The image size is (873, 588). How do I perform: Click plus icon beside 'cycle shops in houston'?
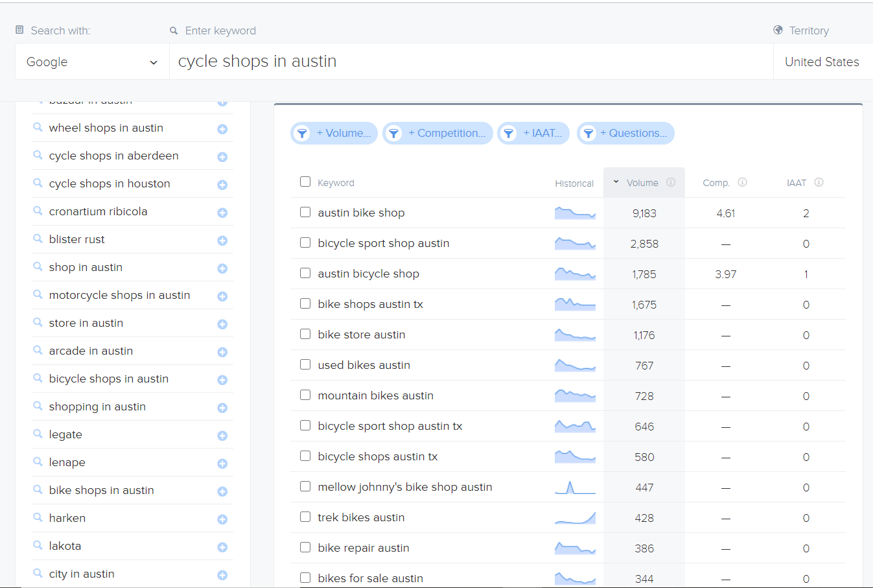coord(222,185)
